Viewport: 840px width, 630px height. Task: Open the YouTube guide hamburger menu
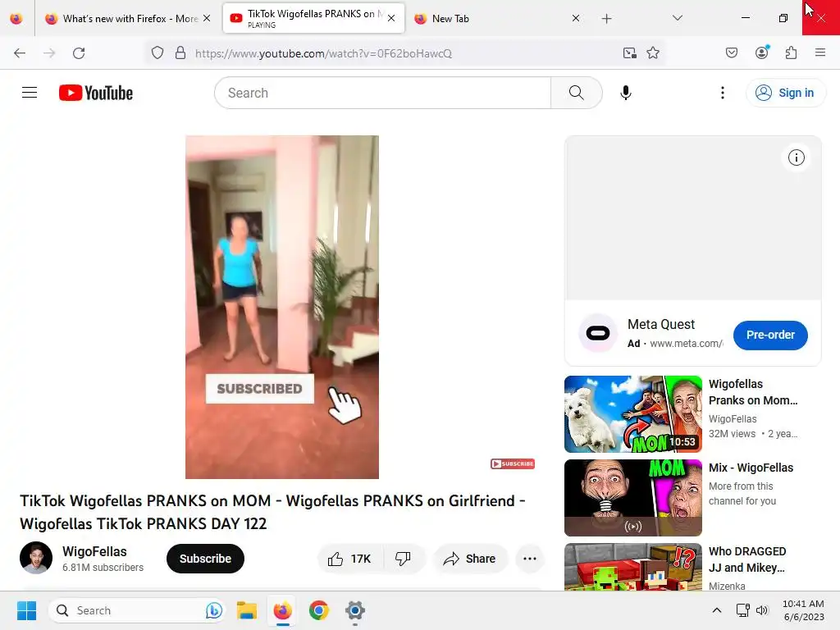pos(30,93)
